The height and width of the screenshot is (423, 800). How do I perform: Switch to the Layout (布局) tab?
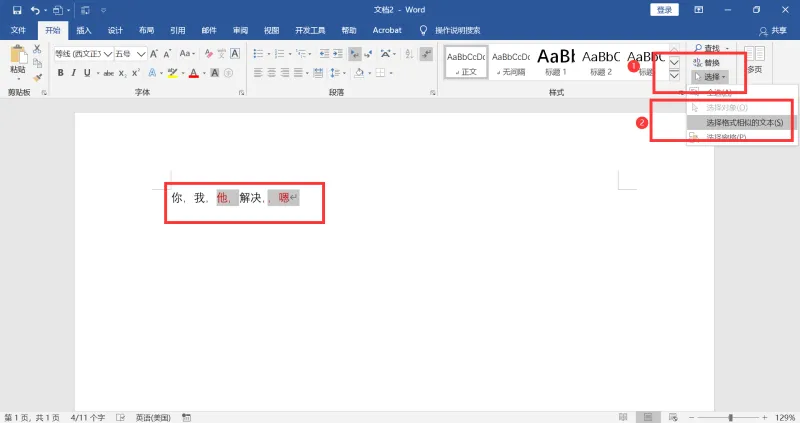[146, 31]
